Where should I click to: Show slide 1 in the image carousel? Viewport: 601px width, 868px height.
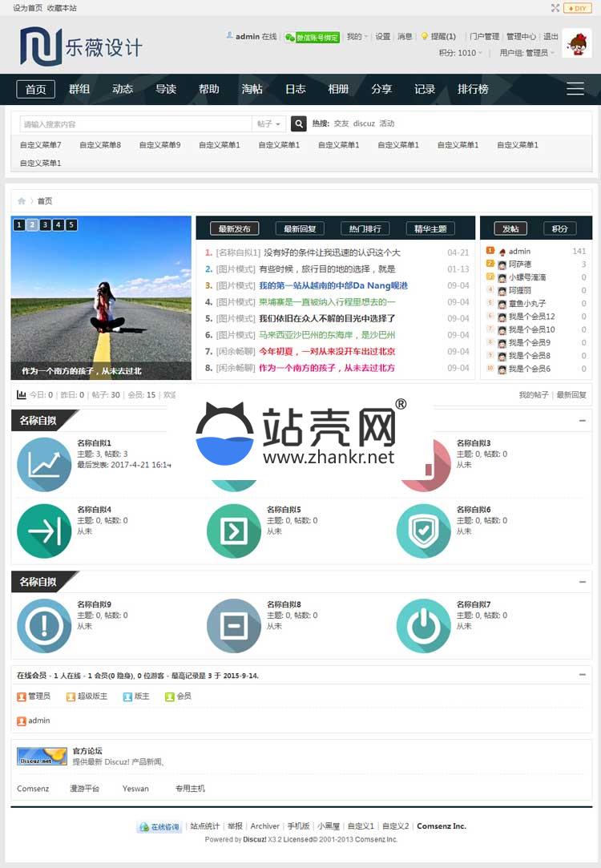point(19,224)
